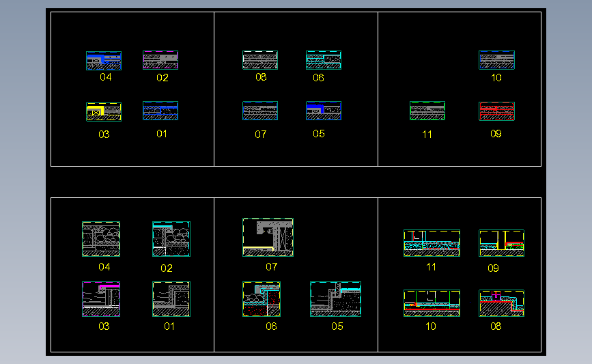Select red-lined section thumbnail 10 in lower sheet
Image resolution: width=592 pixels, height=364 pixels.
pyautogui.click(x=432, y=303)
